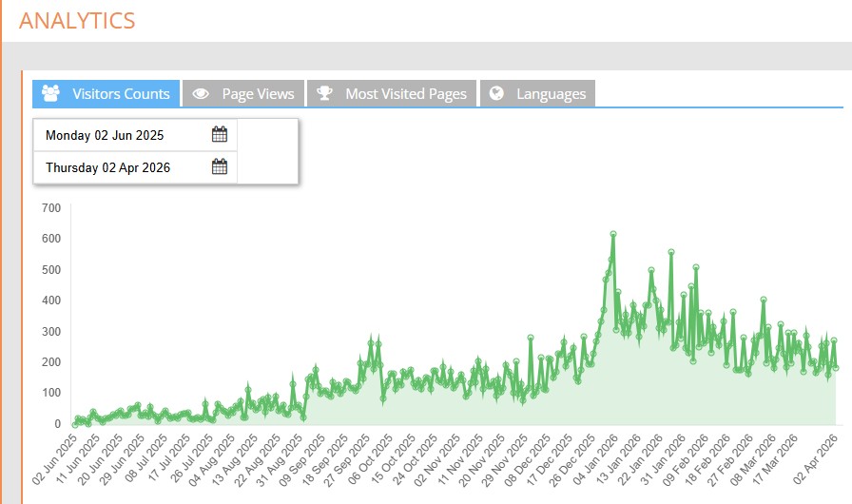This screenshot has width=852, height=504.
Task: Open calendar picker for Monday 02 Jun 2025
Action: coord(220,135)
